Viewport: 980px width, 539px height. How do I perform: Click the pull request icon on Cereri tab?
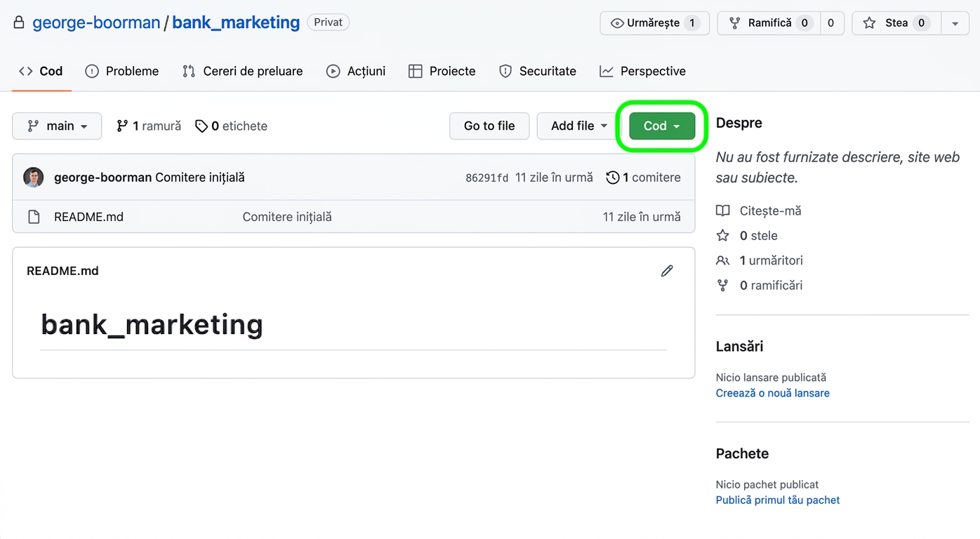189,71
